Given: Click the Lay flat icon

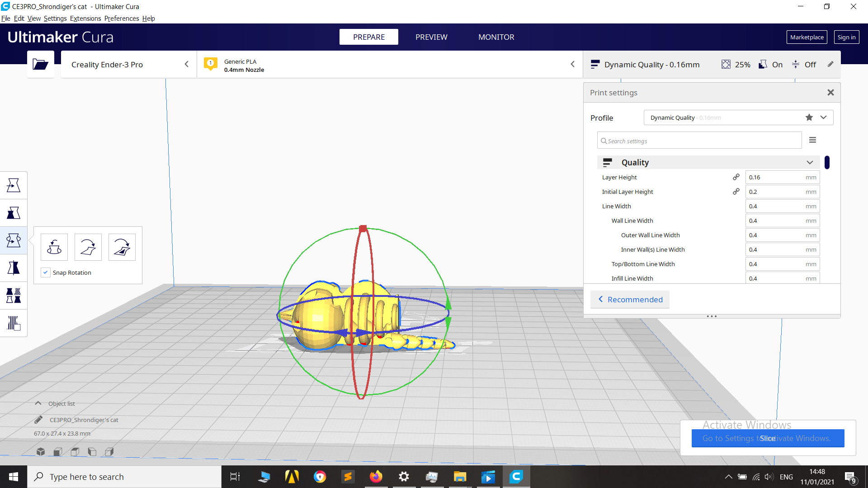Looking at the screenshot, I should [x=88, y=247].
